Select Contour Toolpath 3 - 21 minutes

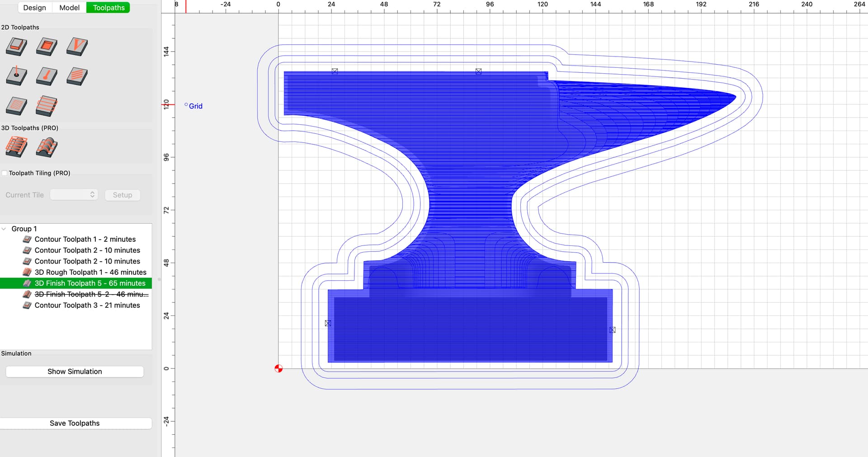click(x=87, y=305)
